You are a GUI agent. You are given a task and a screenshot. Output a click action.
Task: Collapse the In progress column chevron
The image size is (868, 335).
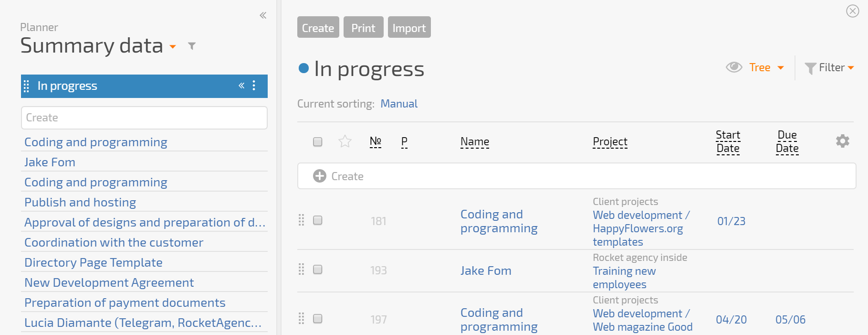(x=241, y=86)
